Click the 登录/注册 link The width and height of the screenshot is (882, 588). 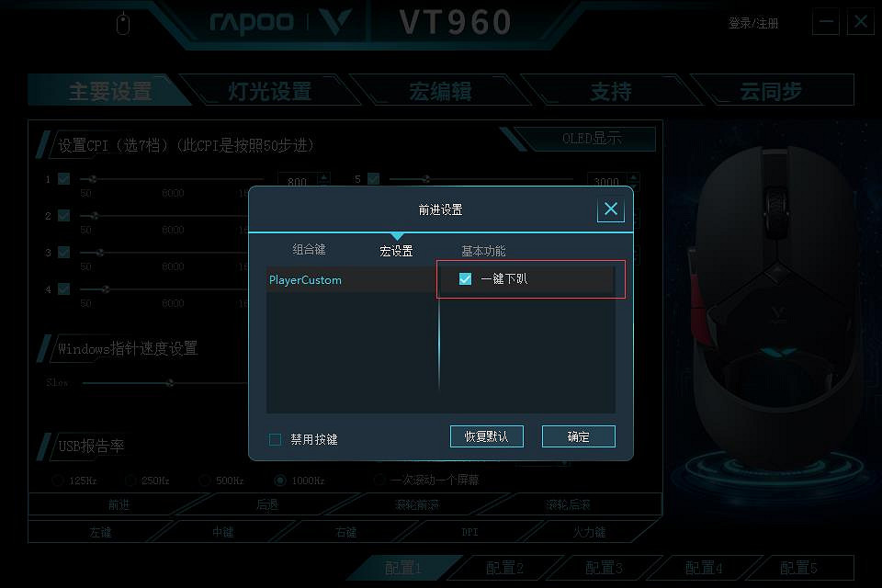(x=753, y=23)
